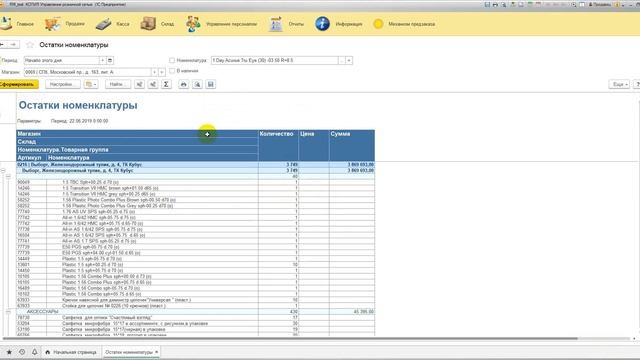Image resolution: width=640 pixels, height=360 pixels.
Task: Go back with the left arrow
Action: (x=2, y=44)
